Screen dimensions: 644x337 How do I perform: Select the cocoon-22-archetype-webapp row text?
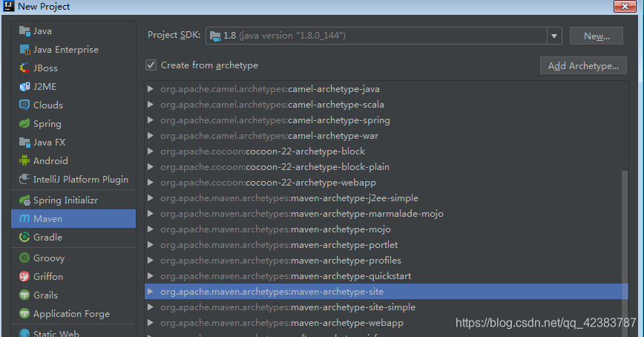point(268,183)
